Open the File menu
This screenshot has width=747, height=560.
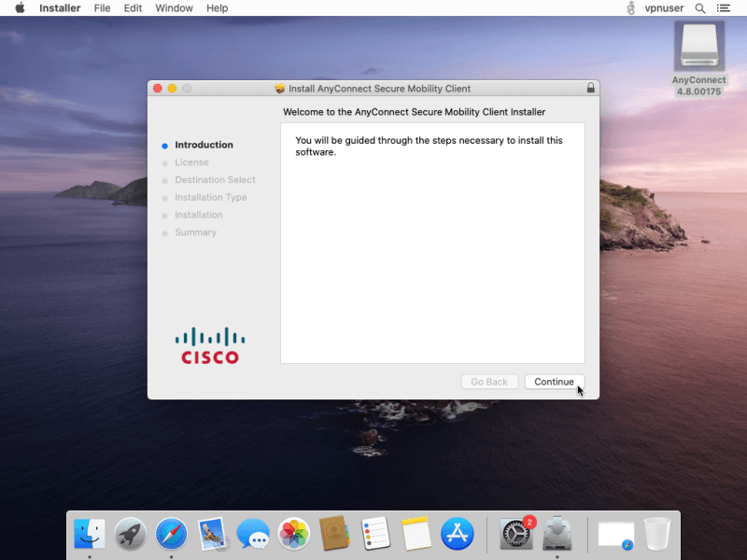[102, 8]
